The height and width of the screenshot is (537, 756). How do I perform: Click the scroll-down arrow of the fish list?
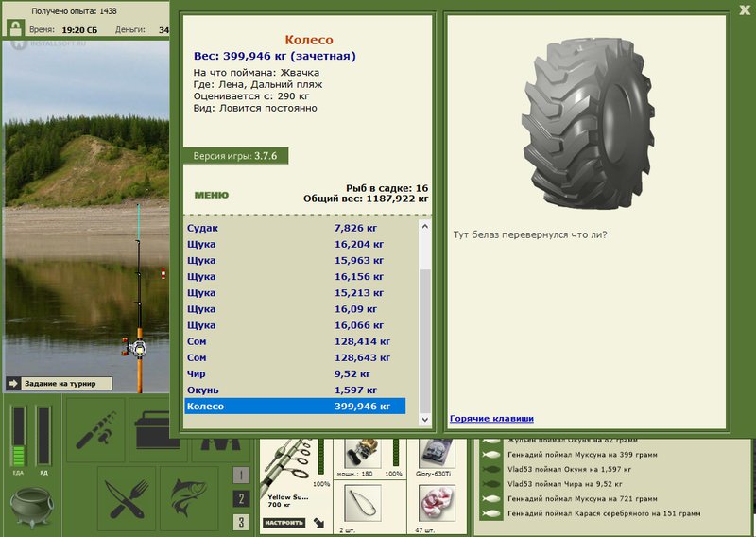424,420
